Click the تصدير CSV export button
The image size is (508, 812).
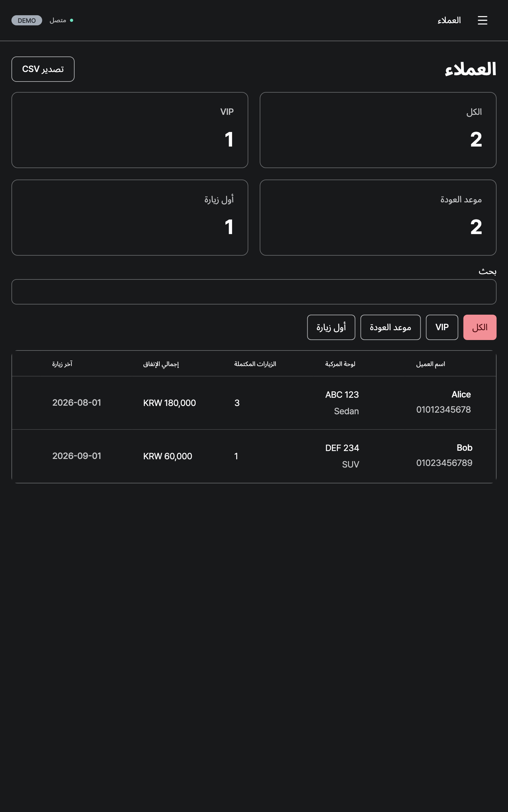43,69
